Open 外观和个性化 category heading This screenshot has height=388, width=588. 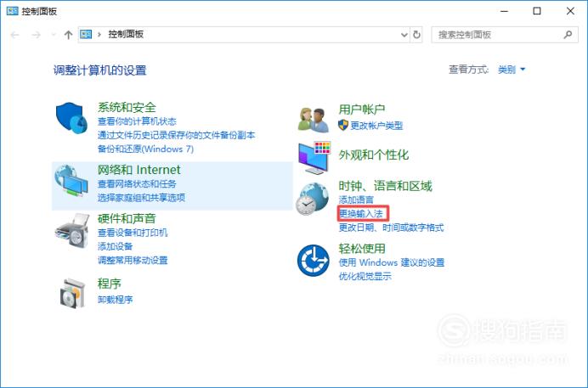coord(374,155)
